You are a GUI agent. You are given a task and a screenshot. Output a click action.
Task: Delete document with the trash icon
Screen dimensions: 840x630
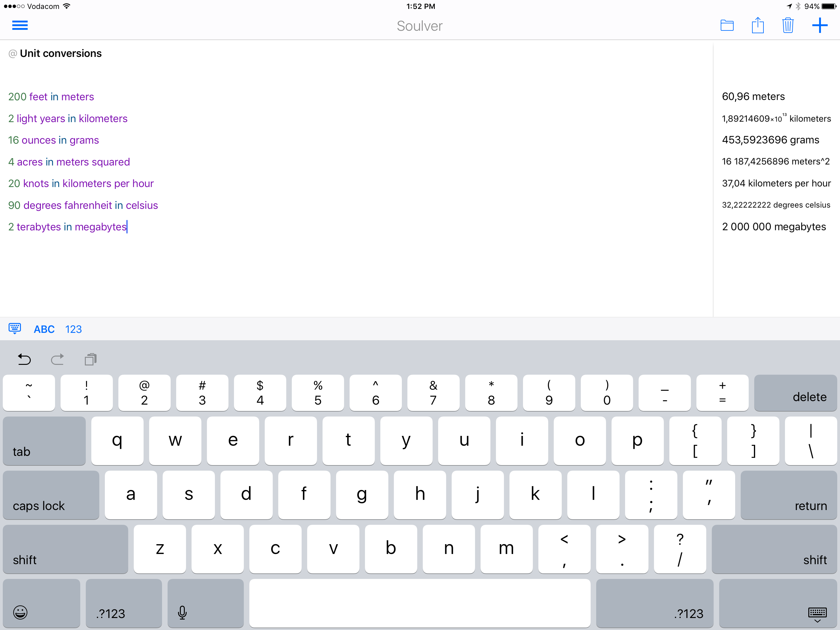coord(788,26)
